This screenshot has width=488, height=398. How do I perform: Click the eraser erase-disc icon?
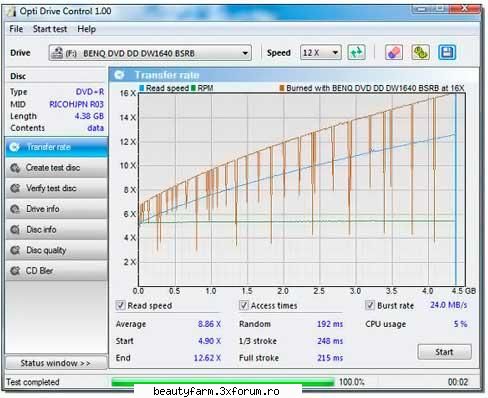[394, 52]
